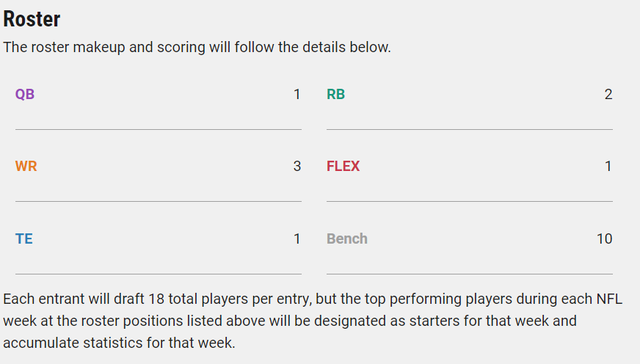The width and height of the screenshot is (640, 364).
Task: Select the purple QB position label
Action: pyautogui.click(x=25, y=94)
